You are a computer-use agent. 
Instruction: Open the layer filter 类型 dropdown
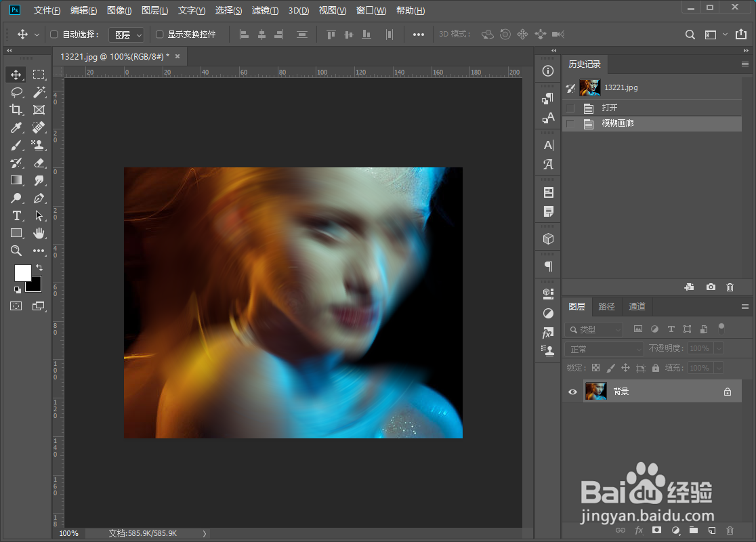(594, 330)
